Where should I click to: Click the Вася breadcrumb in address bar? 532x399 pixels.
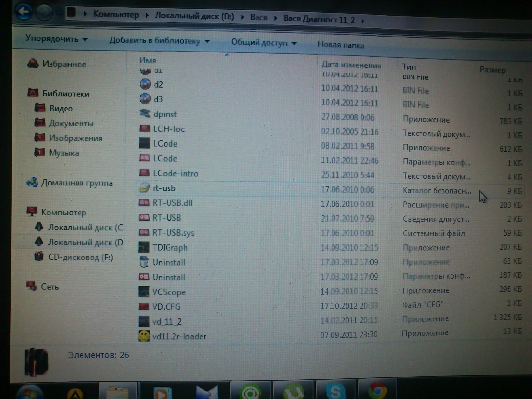pos(259,17)
